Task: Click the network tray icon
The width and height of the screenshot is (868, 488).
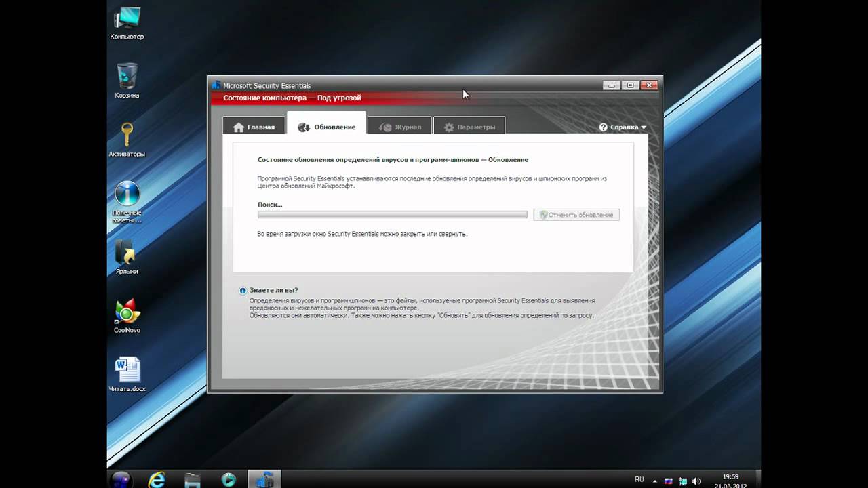Action: 682,481
